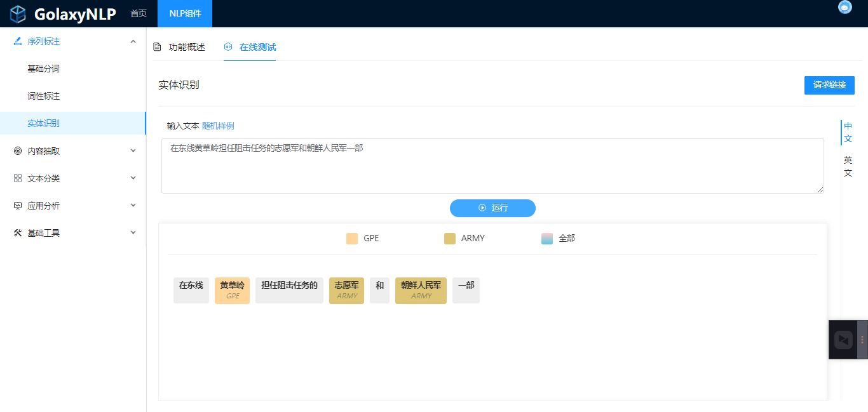Click the play icon inside 运行 button
This screenshot has width=868, height=412.
tap(482, 208)
